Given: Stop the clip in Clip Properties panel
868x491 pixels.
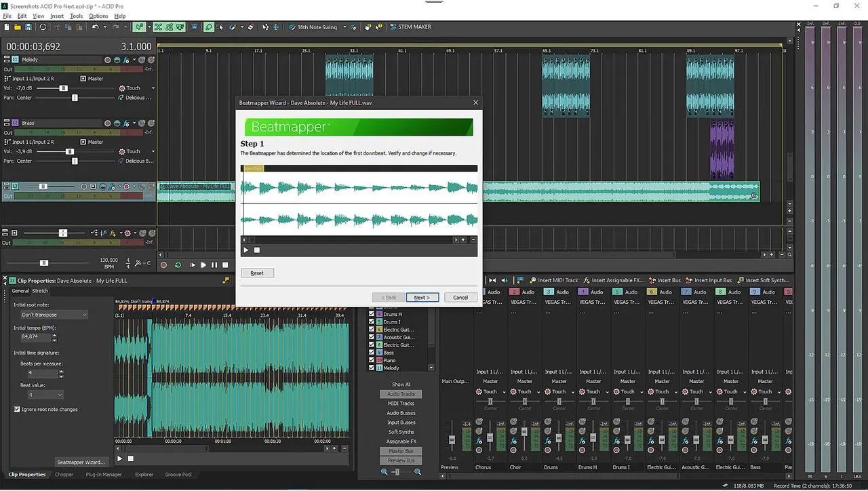Looking at the screenshot, I should tap(131, 459).
